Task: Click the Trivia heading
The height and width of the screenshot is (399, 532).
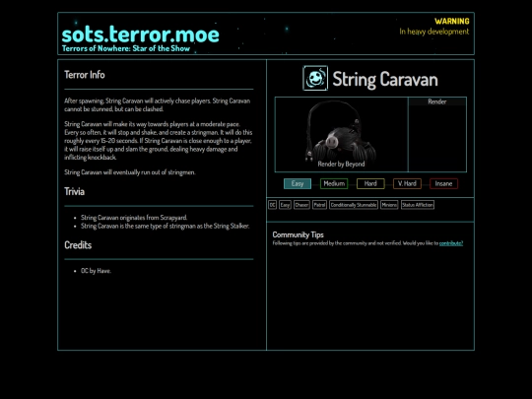Action: click(x=74, y=191)
